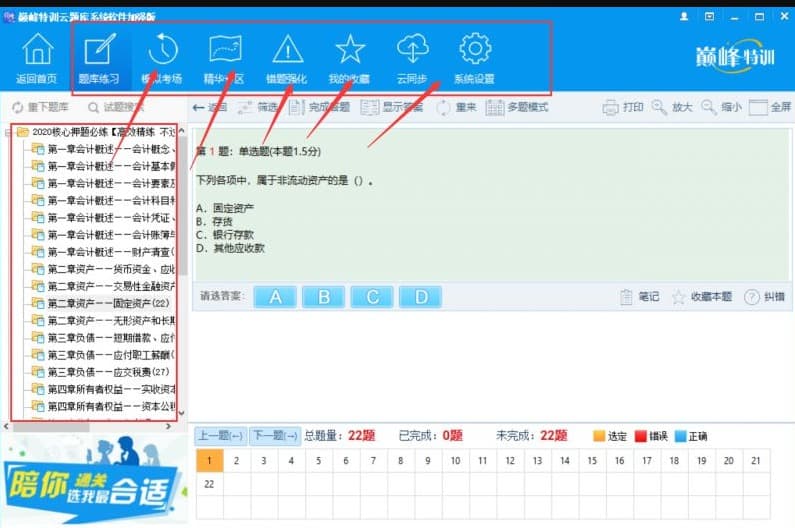Choose answer D button
This screenshot has height=528, width=795.
(x=421, y=297)
